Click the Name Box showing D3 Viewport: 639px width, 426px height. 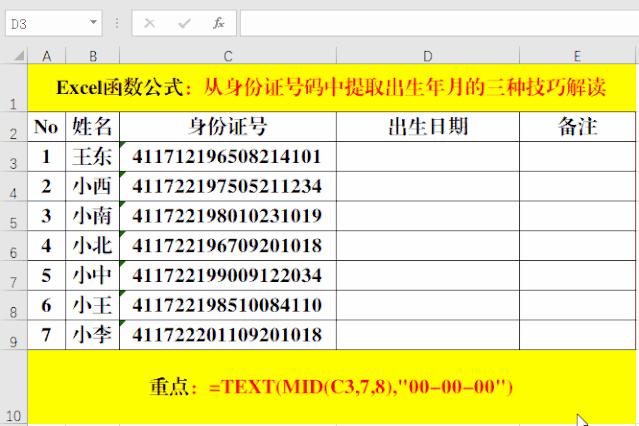[53, 24]
